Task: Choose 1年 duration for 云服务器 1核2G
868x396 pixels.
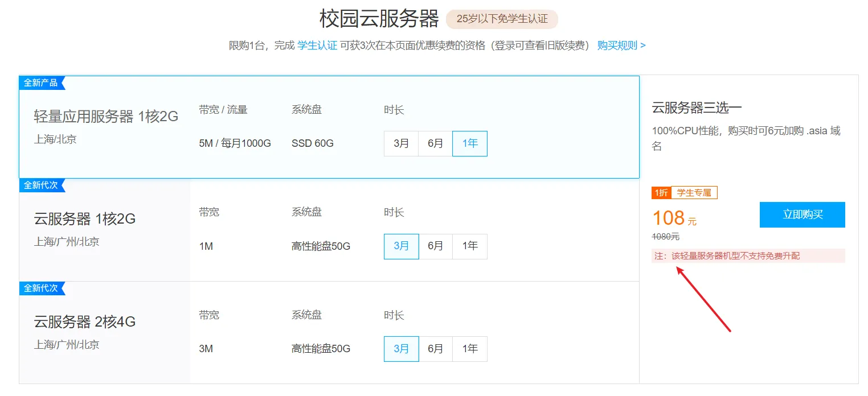Action: 470,246
